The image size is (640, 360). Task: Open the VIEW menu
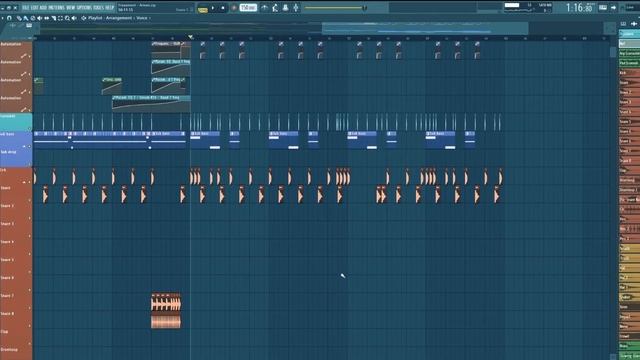pyautogui.click(x=71, y=8)
